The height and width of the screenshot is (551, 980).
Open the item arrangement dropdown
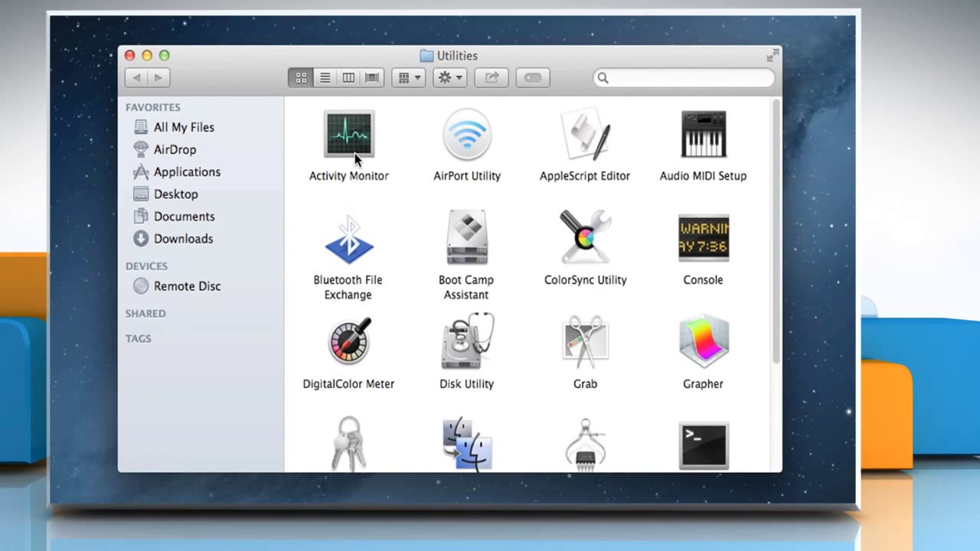tap(409, 77)
